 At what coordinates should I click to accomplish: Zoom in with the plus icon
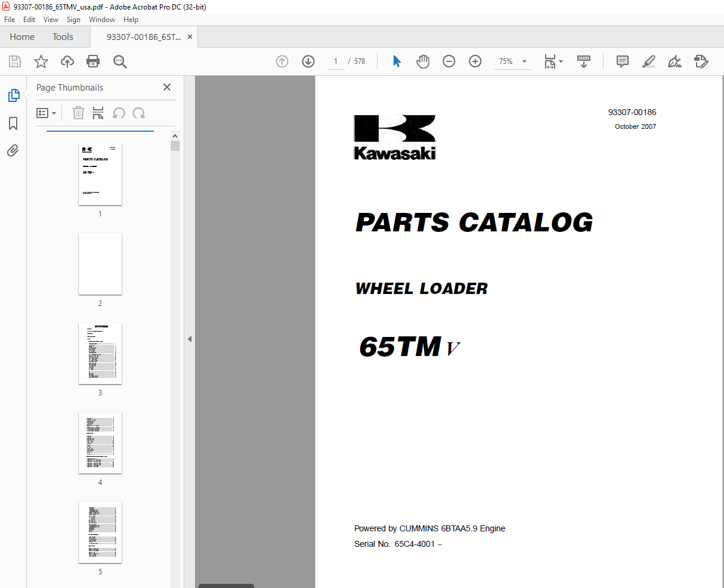(475, 61)
